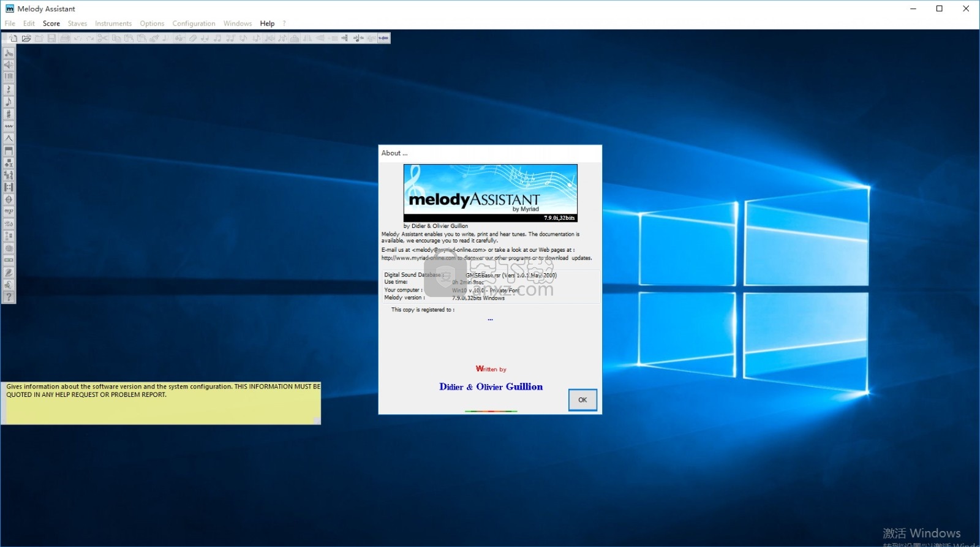Open the Configuration menu

point(194,23)
